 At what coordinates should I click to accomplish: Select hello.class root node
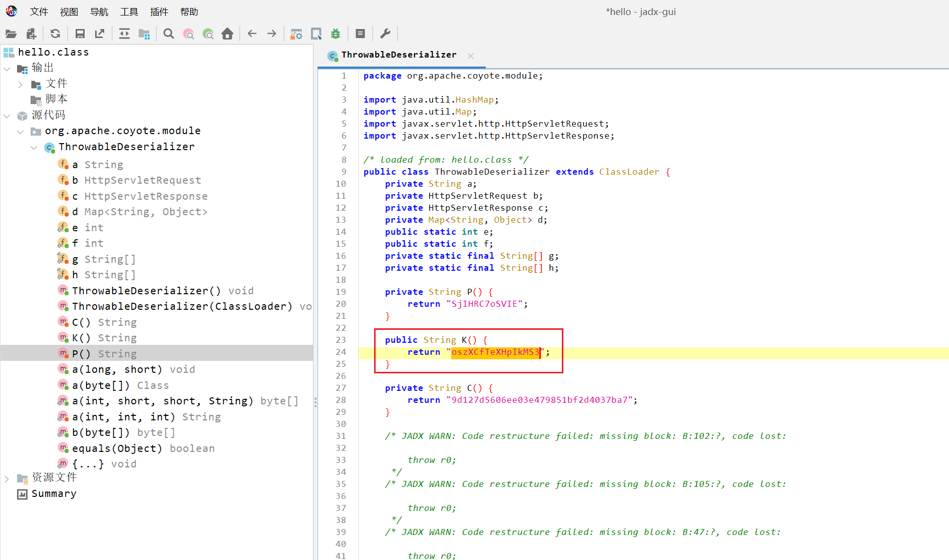53,52
